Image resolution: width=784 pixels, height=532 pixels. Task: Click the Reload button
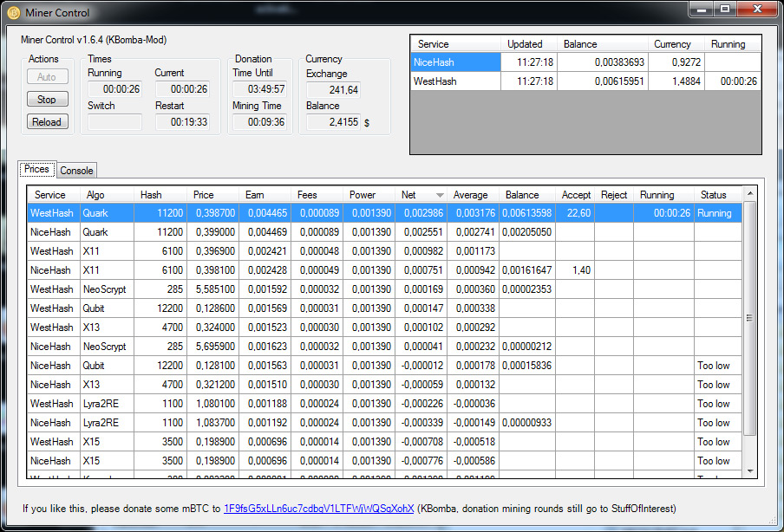coord(47,121)
